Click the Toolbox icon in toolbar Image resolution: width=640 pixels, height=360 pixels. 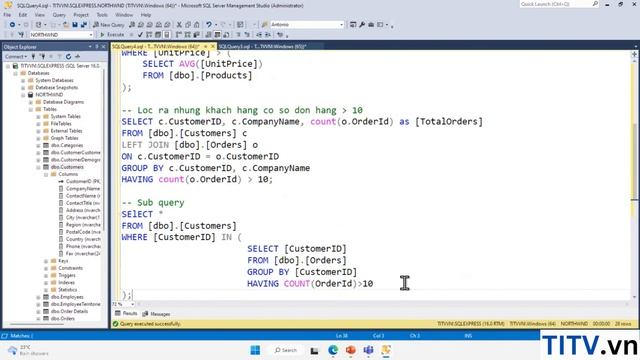(371, 24)
